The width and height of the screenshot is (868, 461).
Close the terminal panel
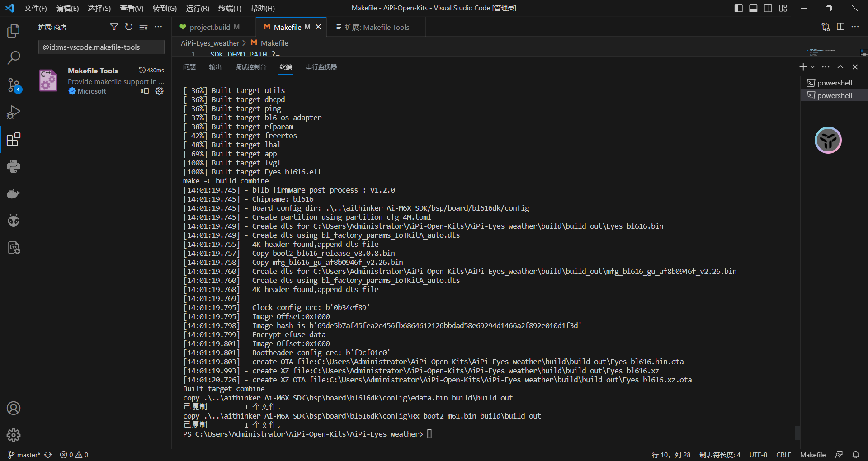pos(855,67)
